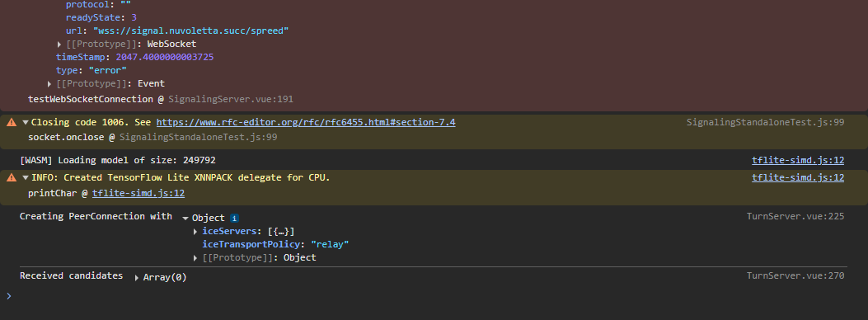Expand the [[Prototype]]: Event entry
Image resolution: width=868 pixels, height=320 pixels.
49,84
